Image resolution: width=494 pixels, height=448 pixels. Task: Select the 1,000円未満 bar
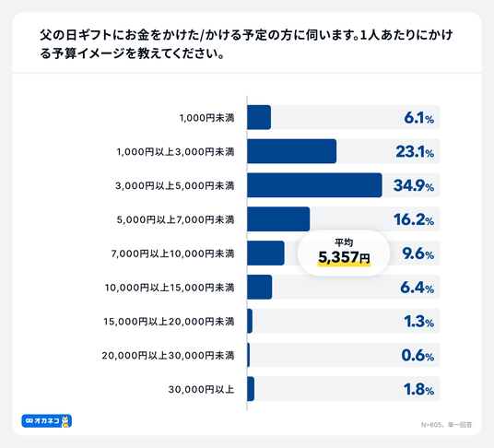click(x=259, y=117)
